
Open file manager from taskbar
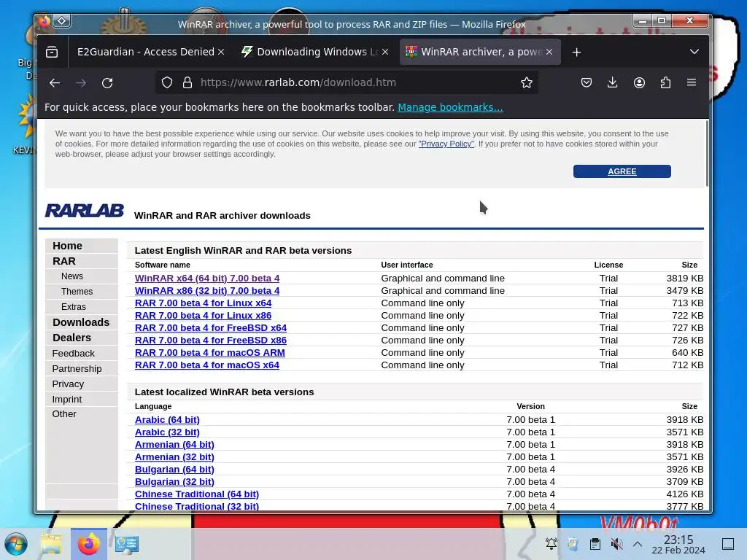tap(51, 544)
